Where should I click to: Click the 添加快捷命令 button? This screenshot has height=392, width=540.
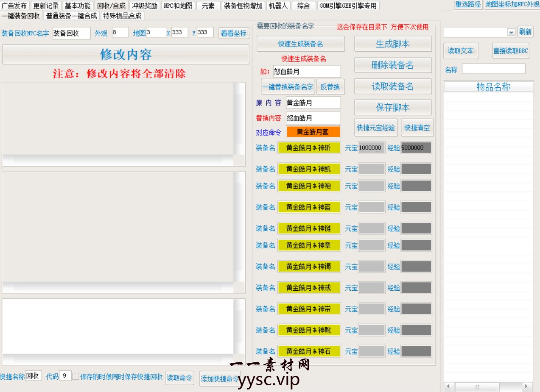(x=220, y=379)
